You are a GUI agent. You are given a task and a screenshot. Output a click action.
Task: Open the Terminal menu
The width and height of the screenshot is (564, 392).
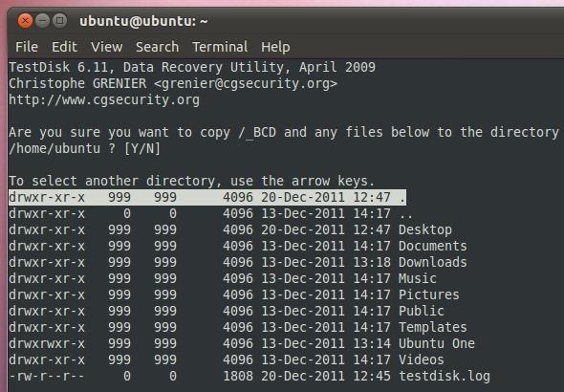pos(220,47)
